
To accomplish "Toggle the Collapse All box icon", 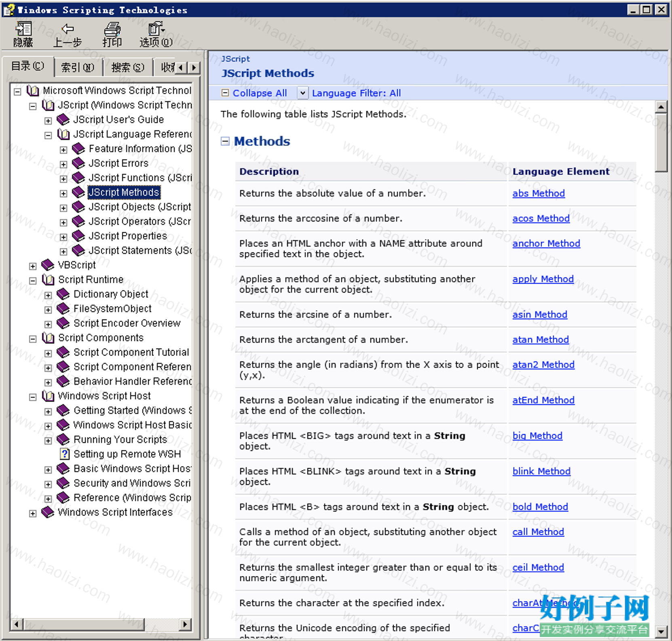I will (225, 93).
